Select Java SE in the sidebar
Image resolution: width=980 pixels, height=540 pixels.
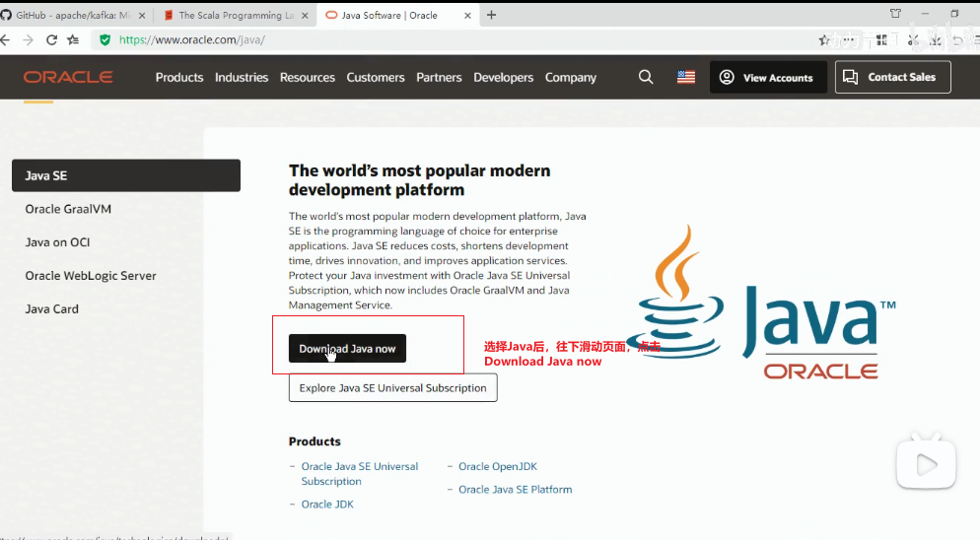(126, 175)
